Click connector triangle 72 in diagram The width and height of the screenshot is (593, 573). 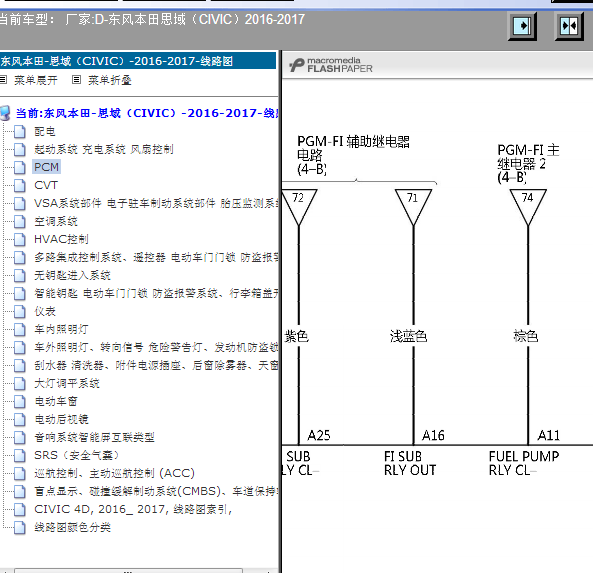coord(299,207)
